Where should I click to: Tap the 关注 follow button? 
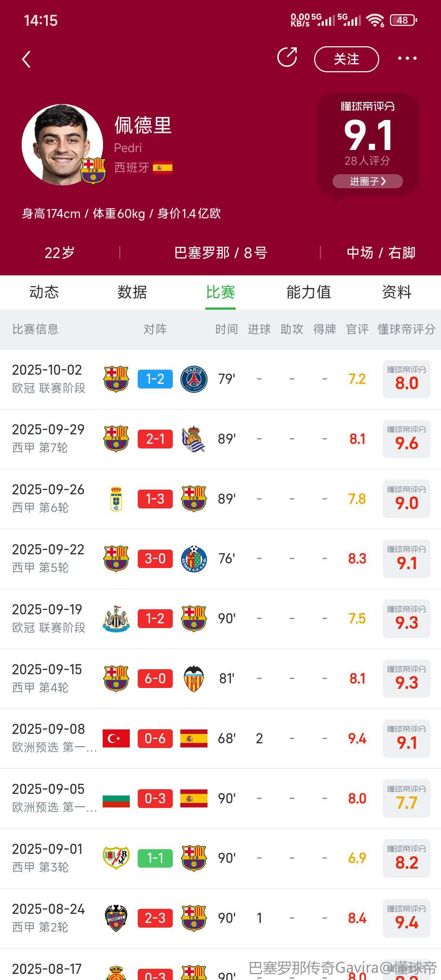[x=346, y=59]
